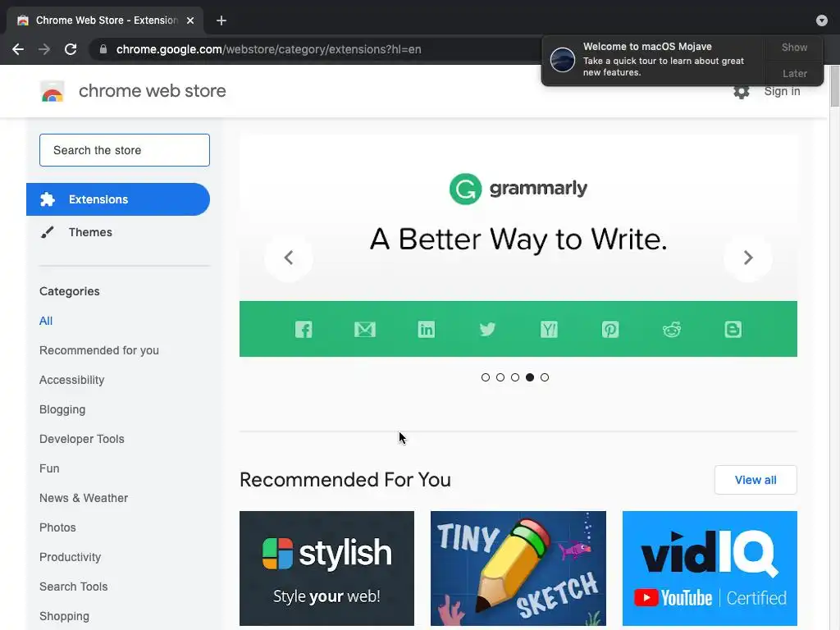
Task: Click Show on the macOS Mojave notification
Action: click(794, 47)
